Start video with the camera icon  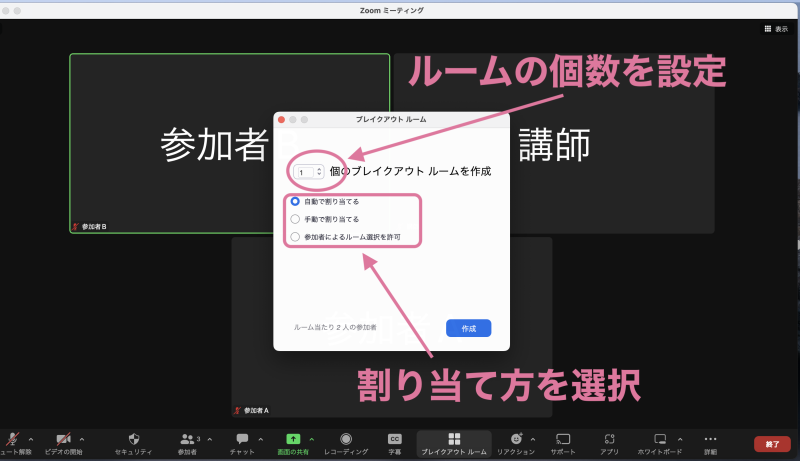tap(63, 439)
